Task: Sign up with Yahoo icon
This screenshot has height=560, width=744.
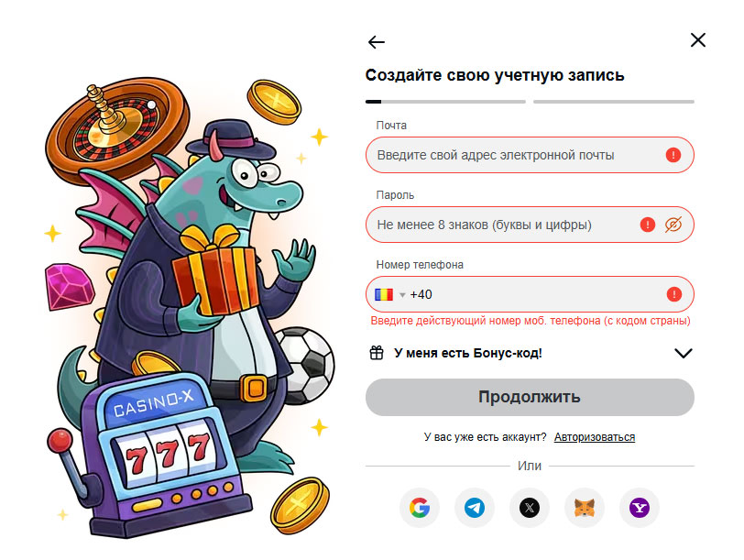Action: (639, 507)
